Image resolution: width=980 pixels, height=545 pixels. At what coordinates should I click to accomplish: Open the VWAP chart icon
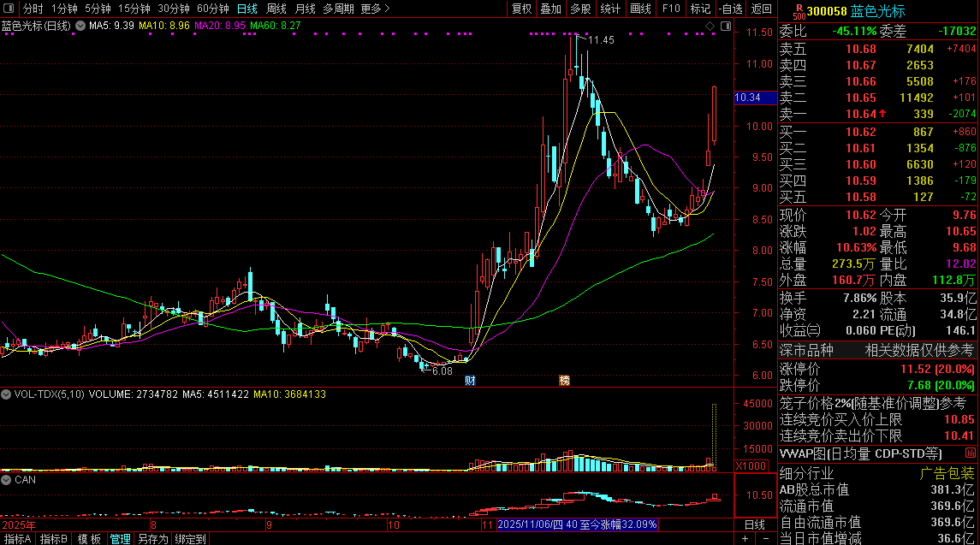click(971, 453)
